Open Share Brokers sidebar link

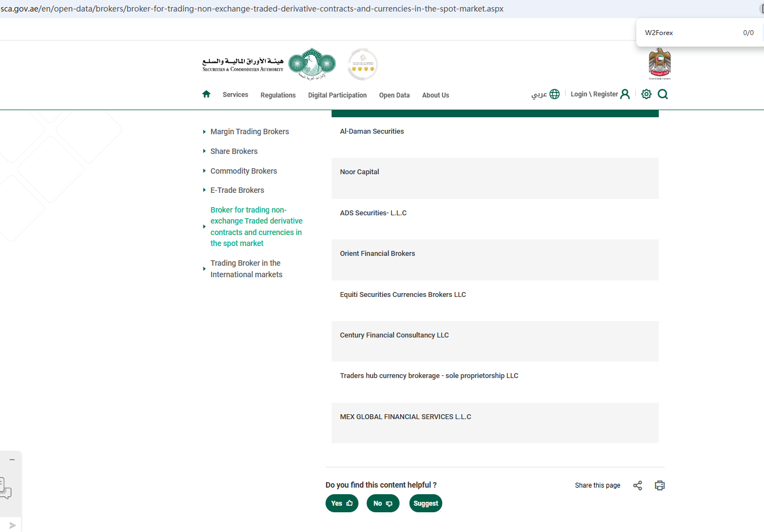click(233, 151)
